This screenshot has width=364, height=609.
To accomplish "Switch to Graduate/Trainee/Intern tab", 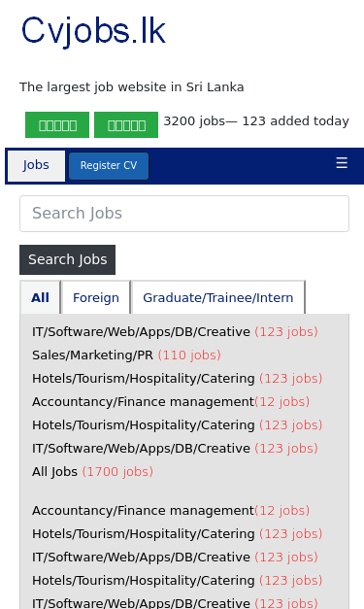I will pyautogui.click(x=218, y=297).
